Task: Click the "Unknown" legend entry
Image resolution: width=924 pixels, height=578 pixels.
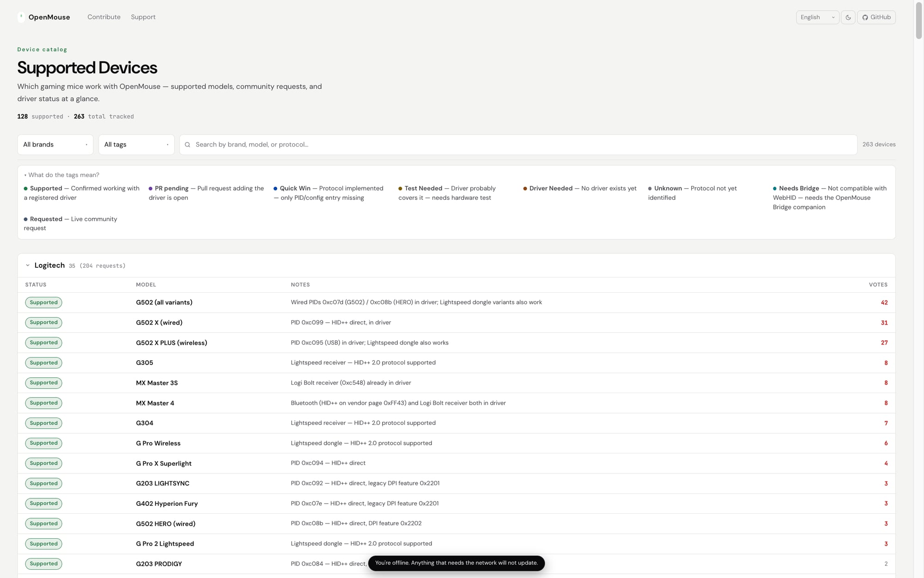Action: click(x=693, y=193)
